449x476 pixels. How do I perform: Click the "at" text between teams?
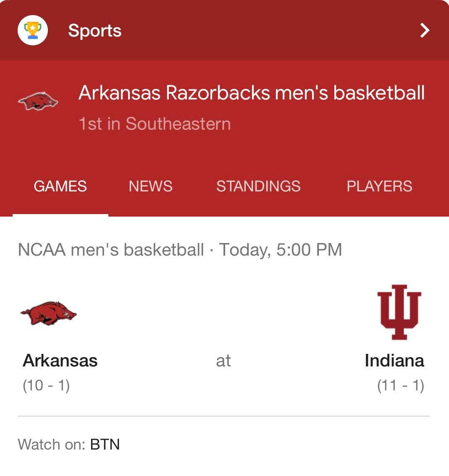pyautogui.click(x=223, y=361)
